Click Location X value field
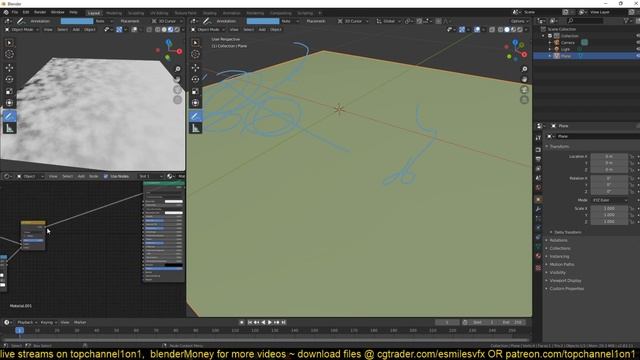 [609, 156]
